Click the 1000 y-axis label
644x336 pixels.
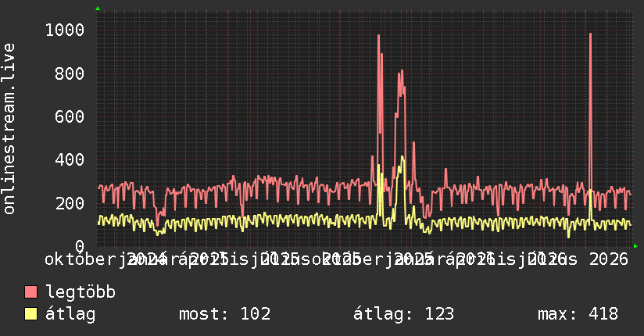click(65, 30)
